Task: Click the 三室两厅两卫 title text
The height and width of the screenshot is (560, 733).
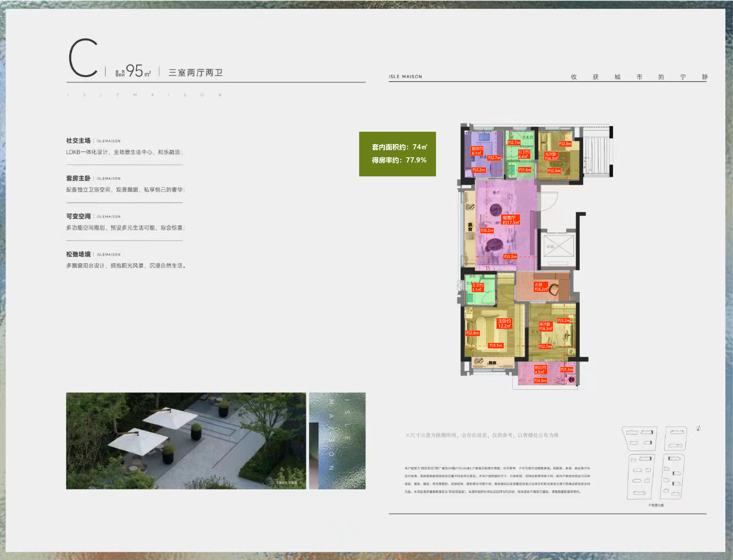Action: (195, 73)
